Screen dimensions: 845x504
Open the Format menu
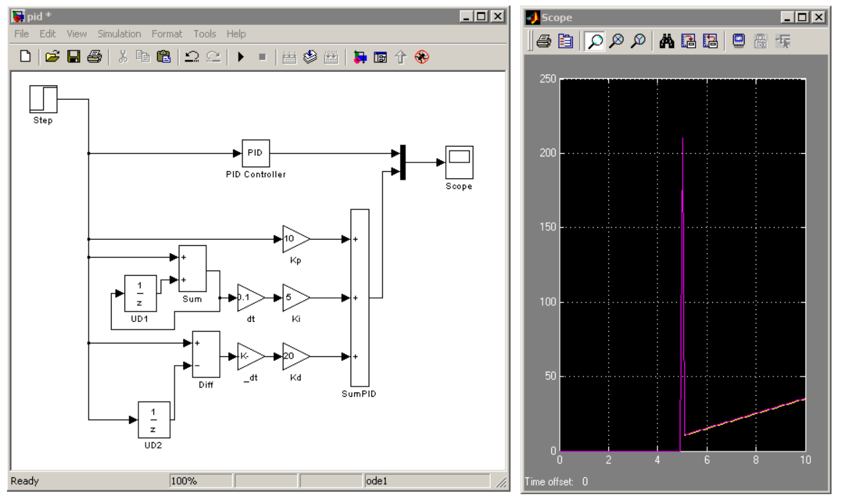click(x=167, y=34)
